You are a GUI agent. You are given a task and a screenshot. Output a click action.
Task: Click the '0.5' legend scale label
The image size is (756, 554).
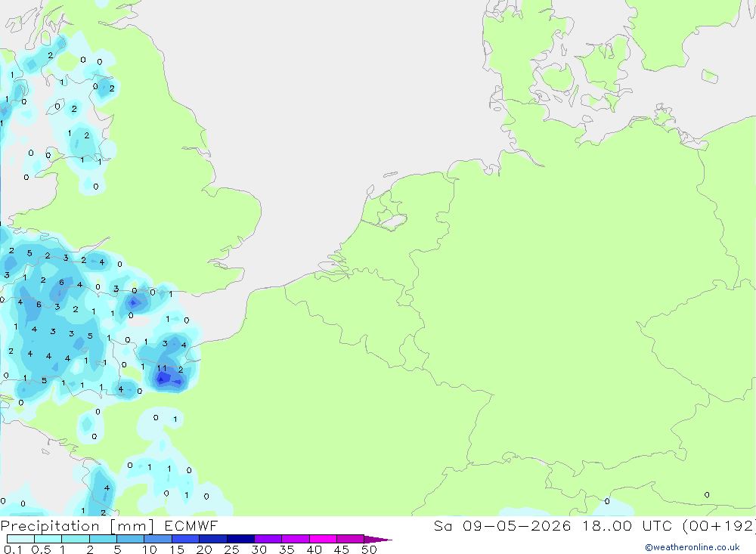point(41,549)
